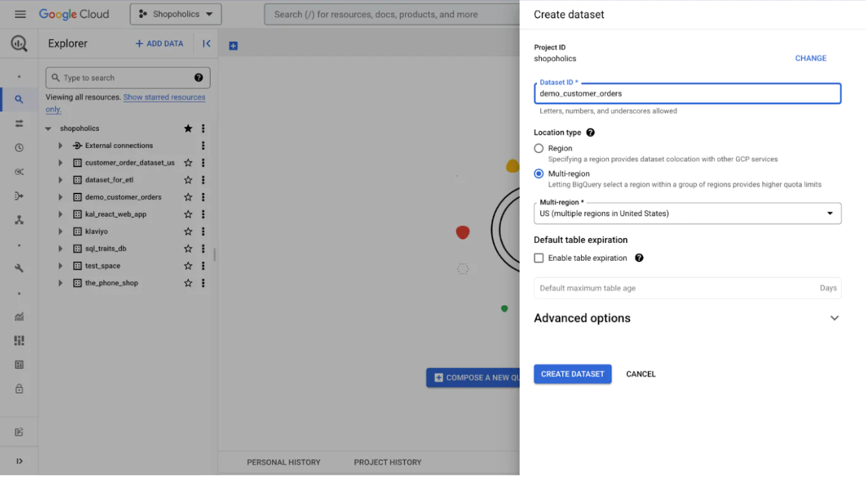Expand the kal_react_web_app dataset
The height and width of the screenshot is (477, 868).
click(60, 214)
